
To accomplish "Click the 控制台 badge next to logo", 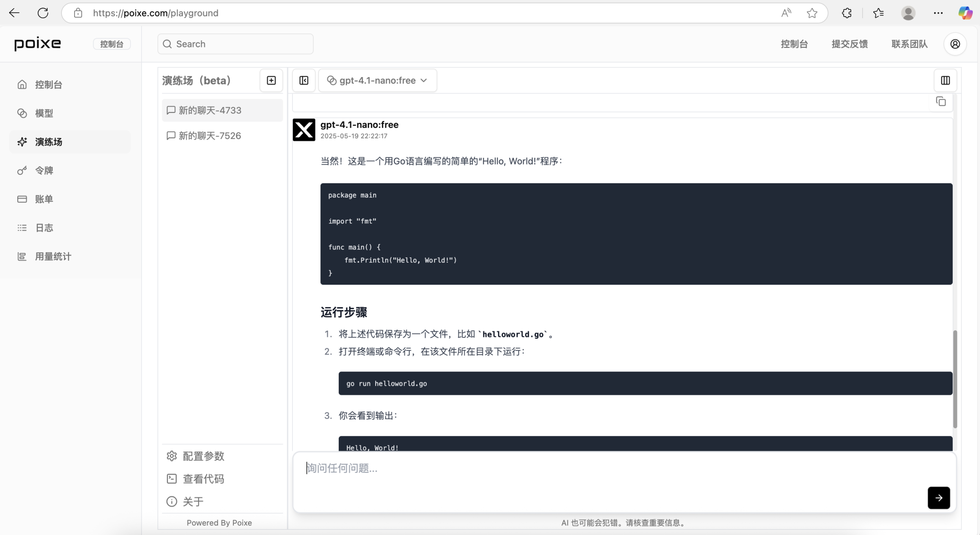I will click(x=111, y=44).
